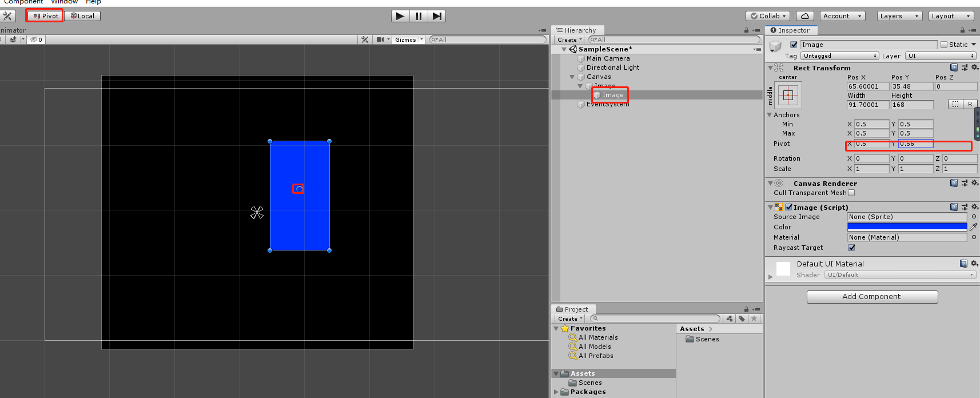Select the custom editor tools icon in the top toolbar

7,16
